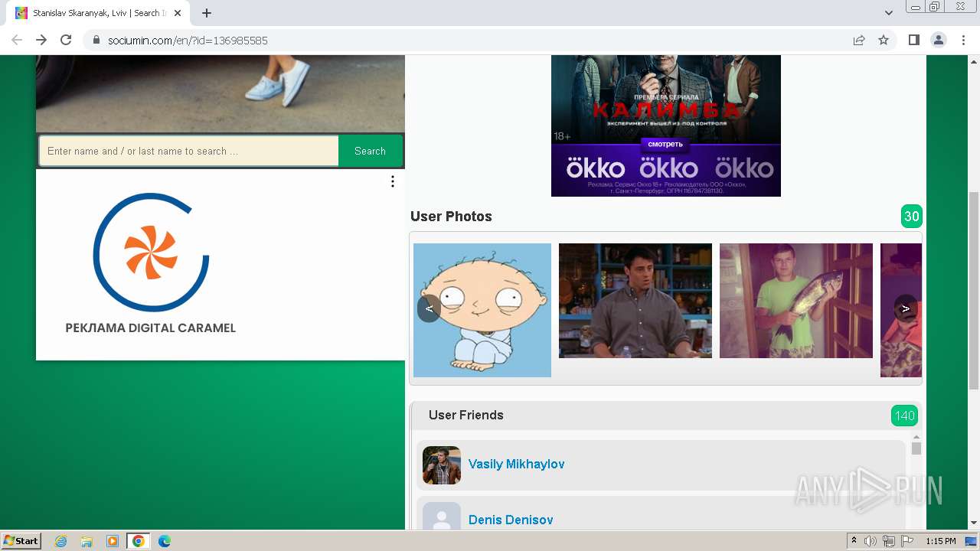This screenshot has height=551, width=980.
Task: Show next user photos arrow
Action: 906,308
